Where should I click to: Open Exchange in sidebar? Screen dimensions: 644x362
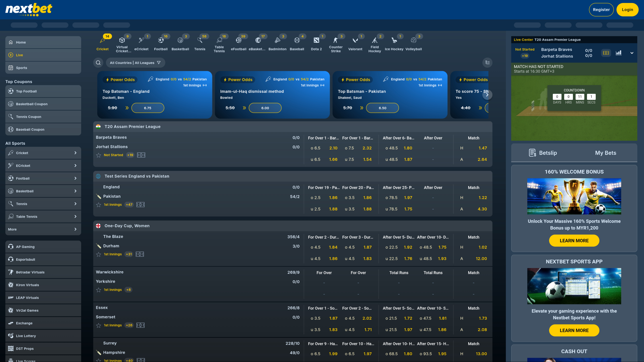(43, 323)
